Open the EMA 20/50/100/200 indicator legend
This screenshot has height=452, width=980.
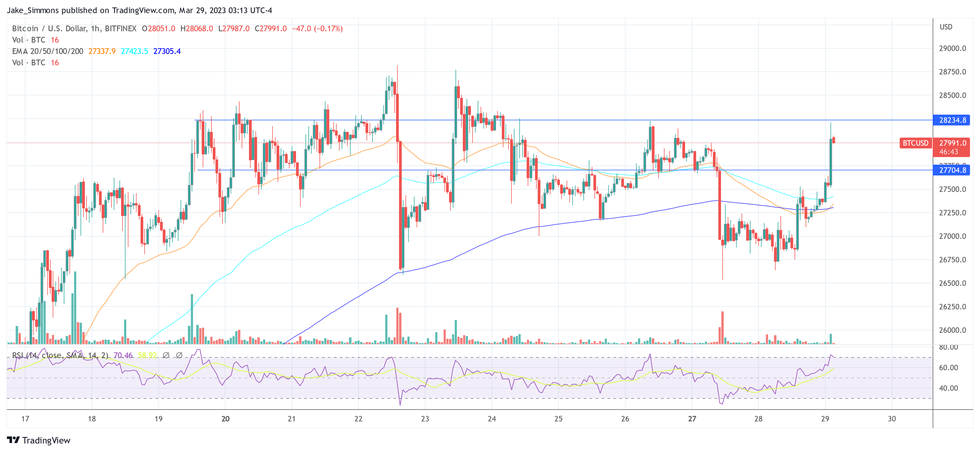point(48,51)
